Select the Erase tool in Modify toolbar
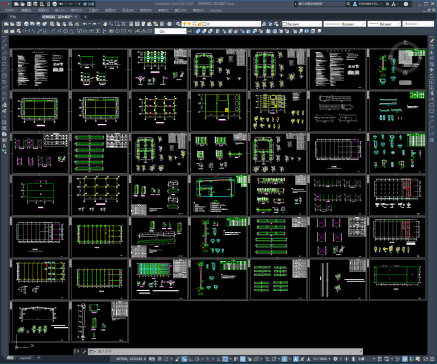Image resolution: width=437 pixels, height=364 pixels. point(432,41)
